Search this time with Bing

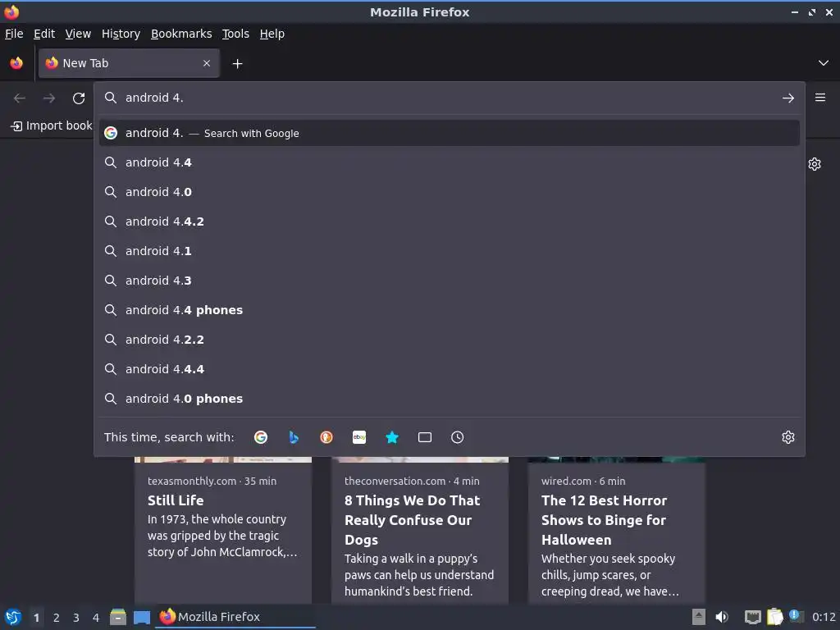(x=294, y=437)
